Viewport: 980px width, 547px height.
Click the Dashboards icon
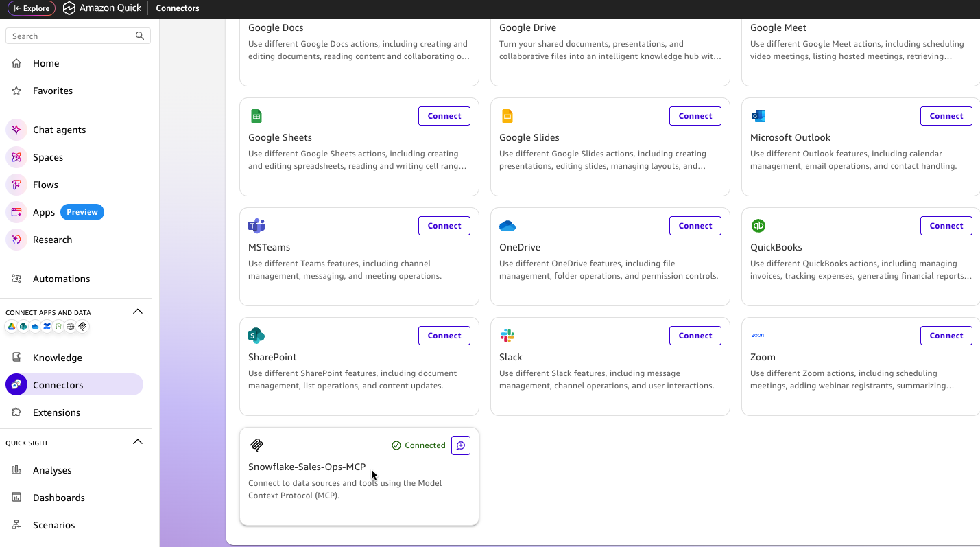point(16,498)
